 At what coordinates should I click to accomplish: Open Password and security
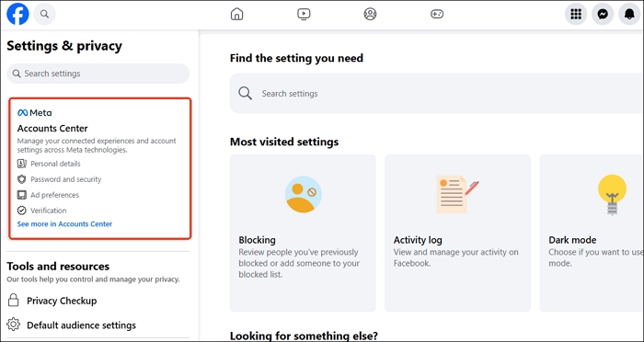pyautogui.click(x=65, y=179)
